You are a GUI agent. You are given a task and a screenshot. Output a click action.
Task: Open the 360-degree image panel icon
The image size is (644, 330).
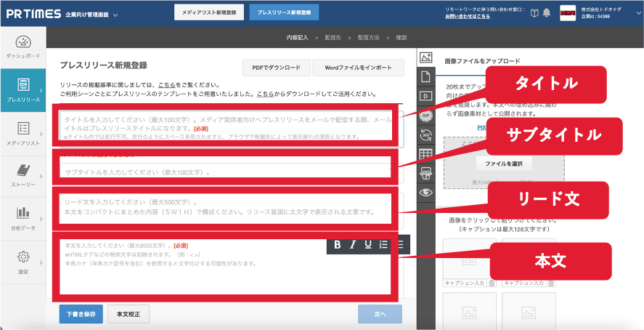426,134
